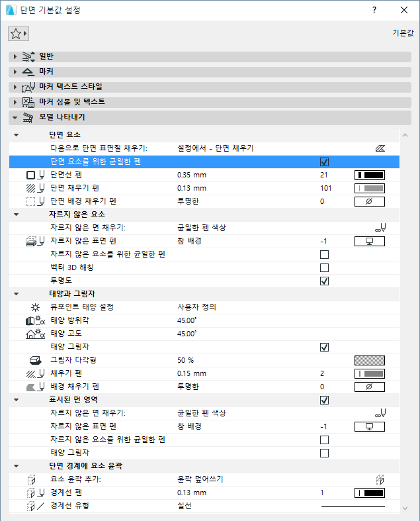Toggle the 표시된 먼 영역 checkbox
Image resolution: width=420 pixels, height=521 pixels.
click(x=324, y=400)
